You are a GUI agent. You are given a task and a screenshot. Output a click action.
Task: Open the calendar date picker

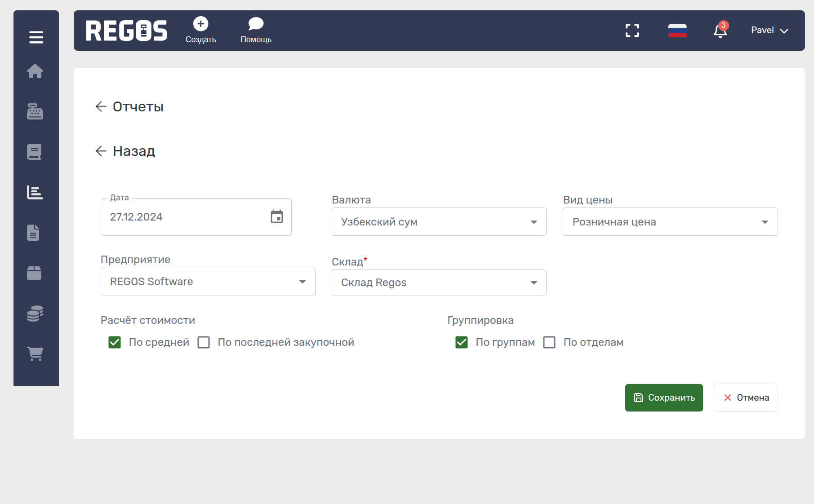277,217
